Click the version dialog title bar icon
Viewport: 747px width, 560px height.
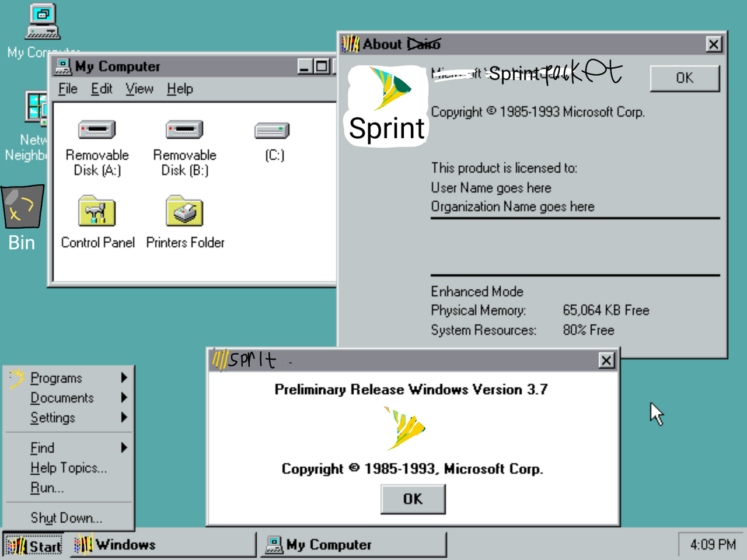click(220, 359)
